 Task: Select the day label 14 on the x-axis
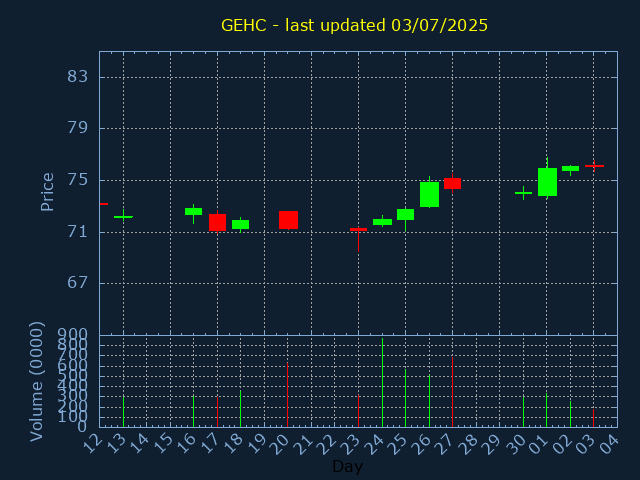point(140,444)
